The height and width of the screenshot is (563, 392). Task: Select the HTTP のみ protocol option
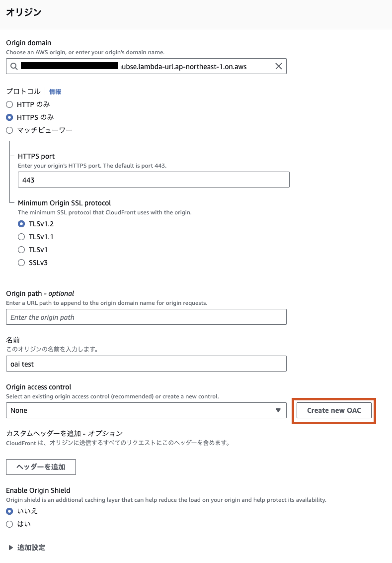coord(9,104)
